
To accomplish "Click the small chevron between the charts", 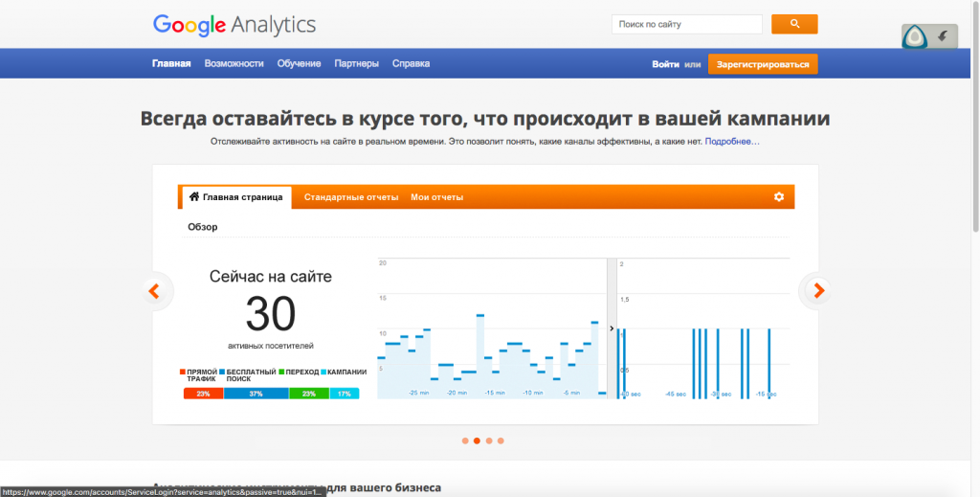I will (x=612, y=328).
